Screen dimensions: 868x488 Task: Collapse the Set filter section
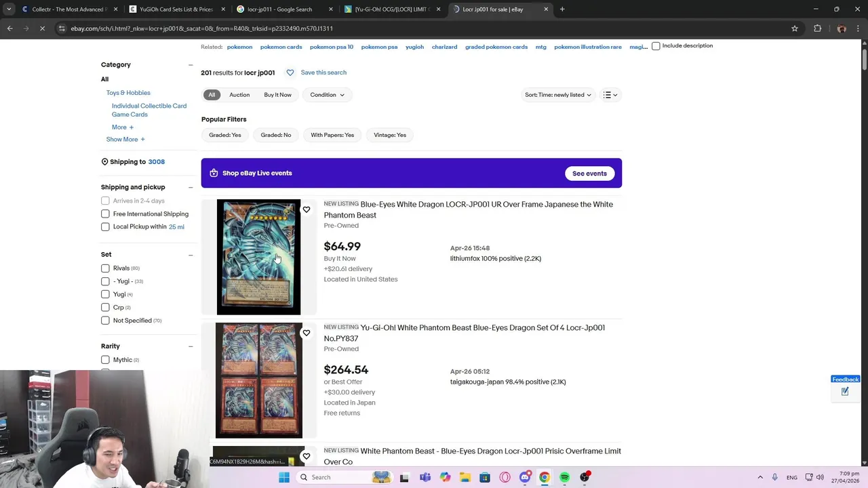click(191, 254)
